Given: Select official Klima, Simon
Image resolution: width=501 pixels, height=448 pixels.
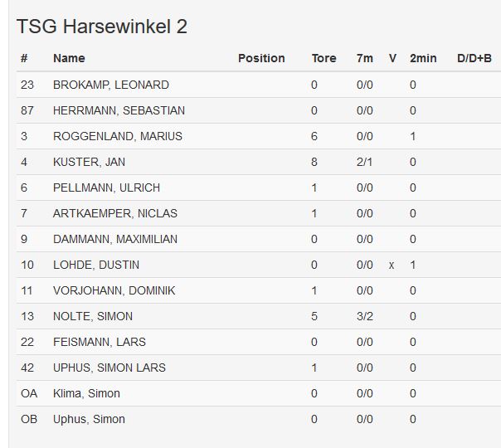Looking at the screenshot, I should (x=86, y=393).
